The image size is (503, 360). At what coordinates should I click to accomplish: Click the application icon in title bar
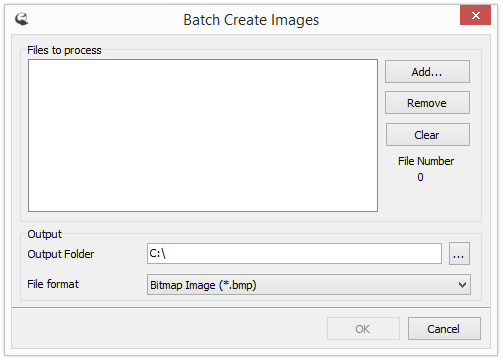22,19
